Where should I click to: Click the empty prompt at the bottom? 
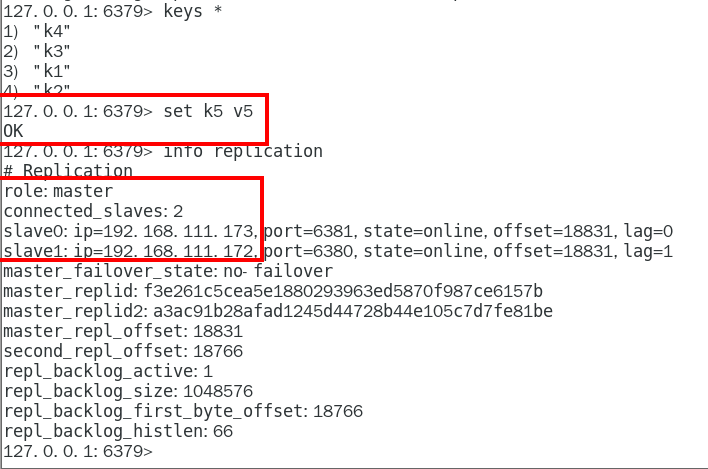(78, 451)
